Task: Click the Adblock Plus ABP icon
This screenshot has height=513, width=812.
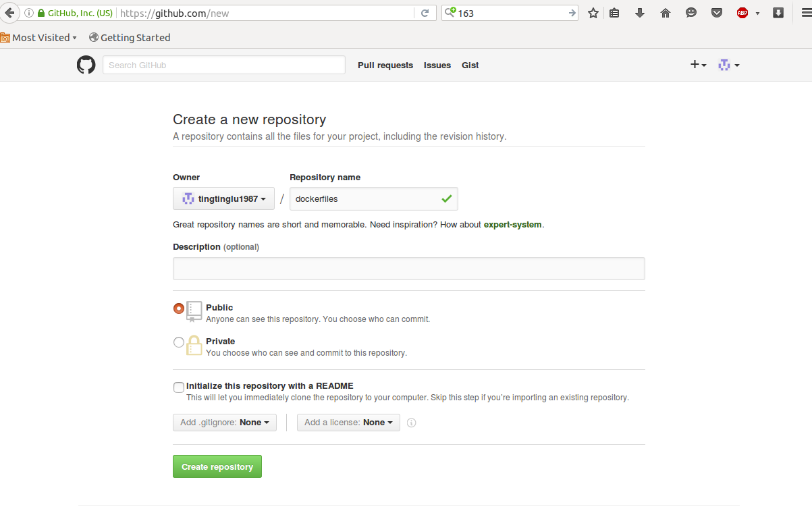Action: [x=742, y=13]
